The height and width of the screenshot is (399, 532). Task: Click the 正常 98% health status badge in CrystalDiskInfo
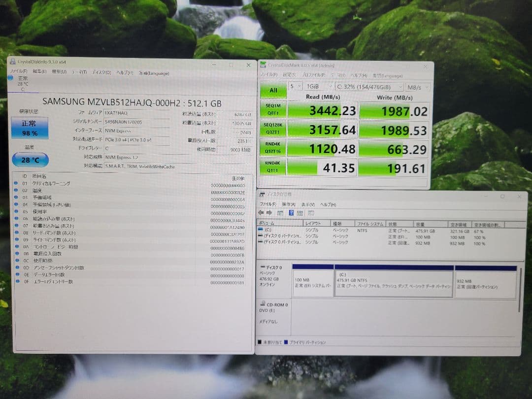pos(30,128)
